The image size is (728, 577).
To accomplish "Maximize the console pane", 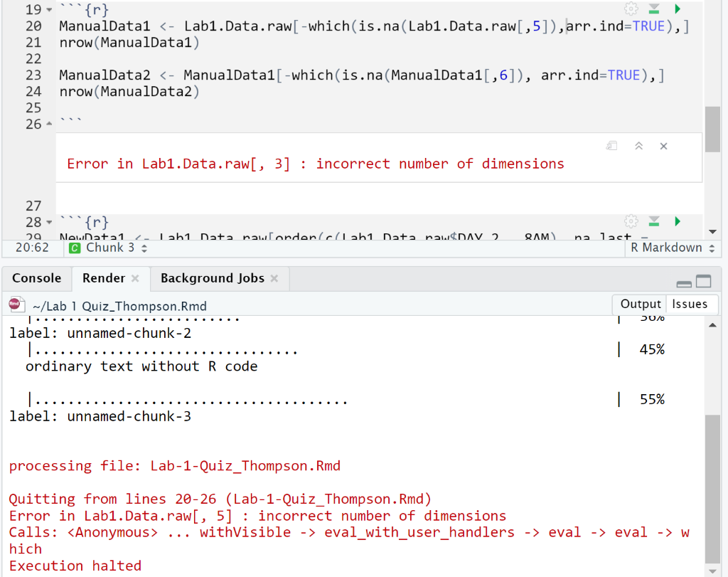I will [703, 282].
